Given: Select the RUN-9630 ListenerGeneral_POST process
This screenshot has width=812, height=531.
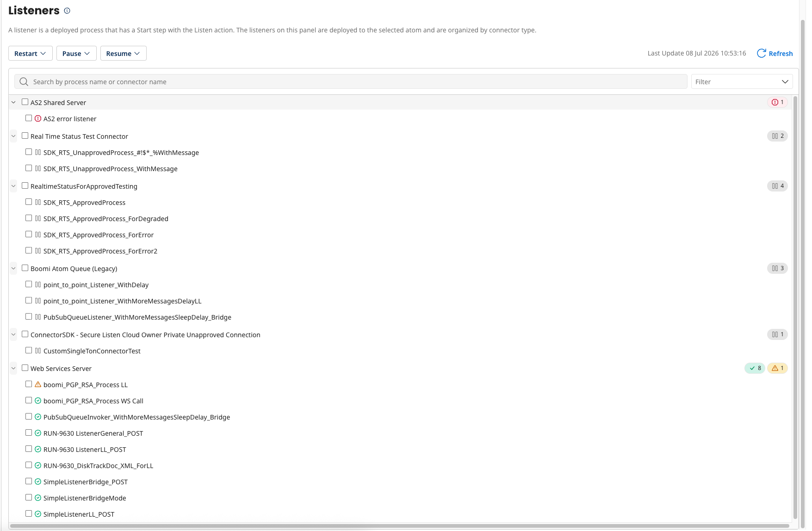Looking at the screenshot, I should click(93, 433).
